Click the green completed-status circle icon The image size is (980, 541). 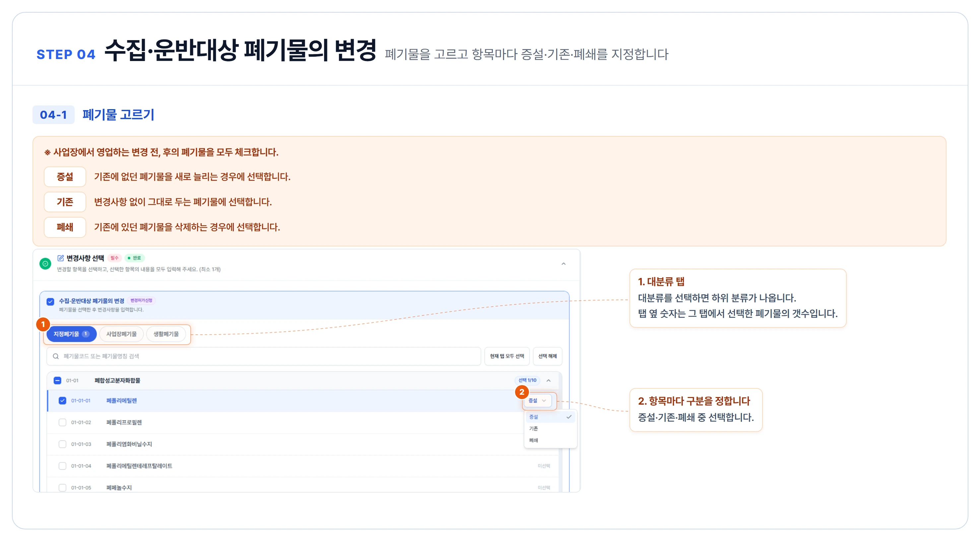pyautogui.click(x=45, y=263)
